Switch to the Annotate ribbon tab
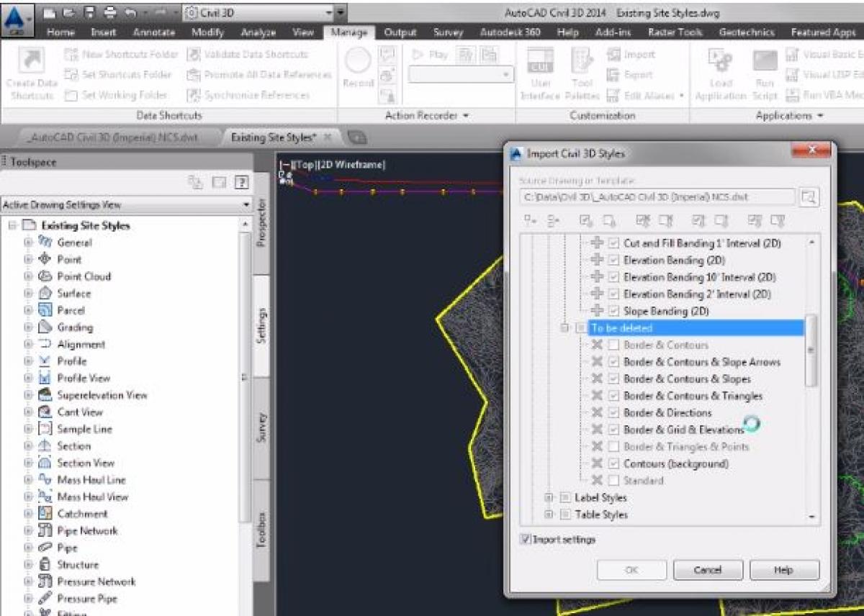This screenshot has height=616, width=864. tap(152, 32)
